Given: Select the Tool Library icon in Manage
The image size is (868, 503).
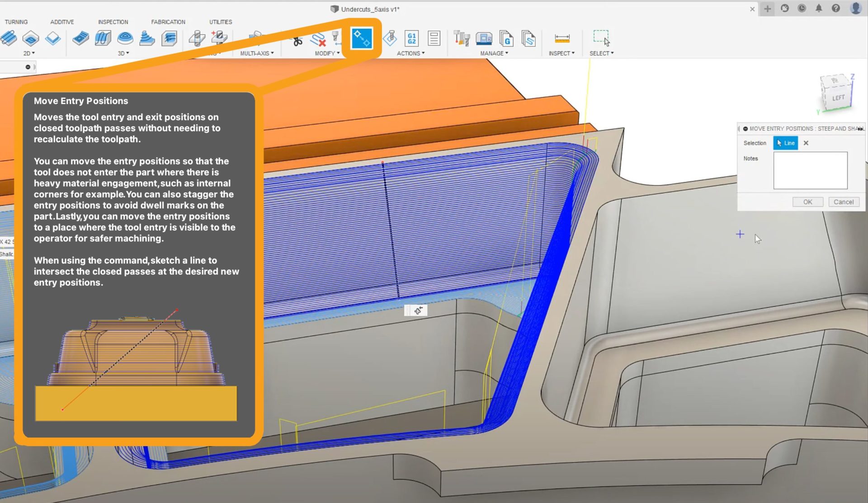Looking at the screenshot, I should 462,38.
